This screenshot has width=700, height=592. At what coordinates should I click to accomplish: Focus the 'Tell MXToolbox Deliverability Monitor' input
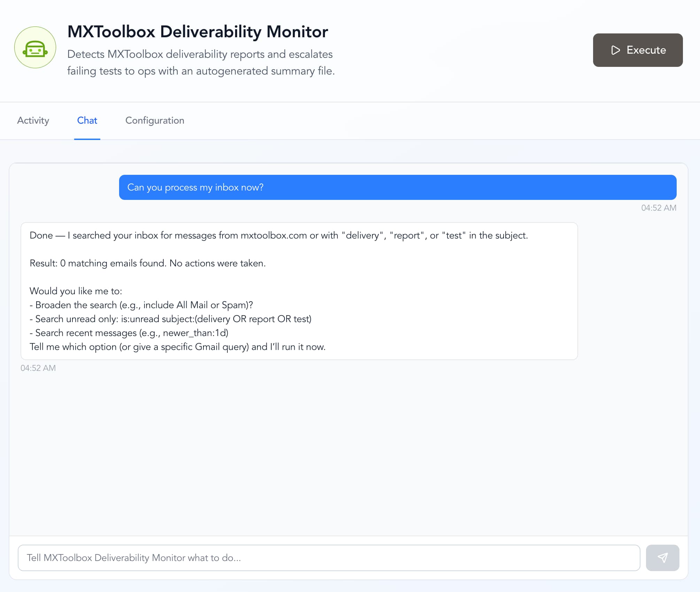point(328,558)
